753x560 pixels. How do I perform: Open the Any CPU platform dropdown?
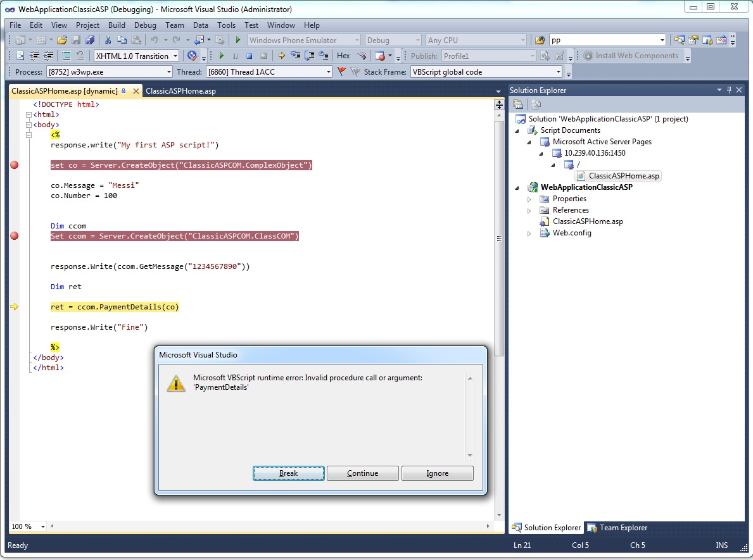tap(523, 40)
